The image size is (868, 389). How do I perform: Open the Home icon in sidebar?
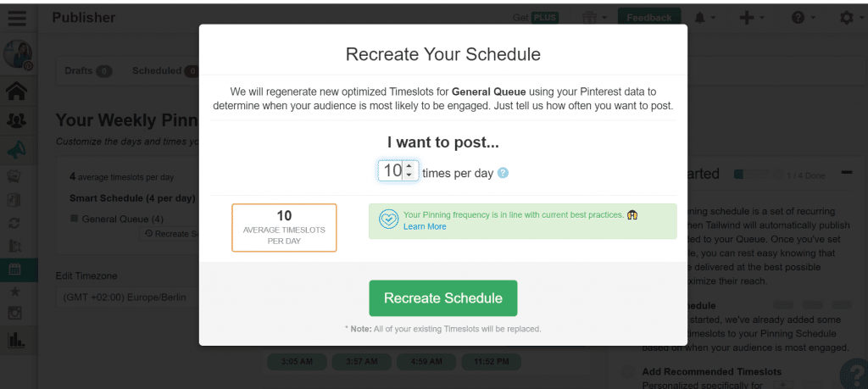[17, 92]
